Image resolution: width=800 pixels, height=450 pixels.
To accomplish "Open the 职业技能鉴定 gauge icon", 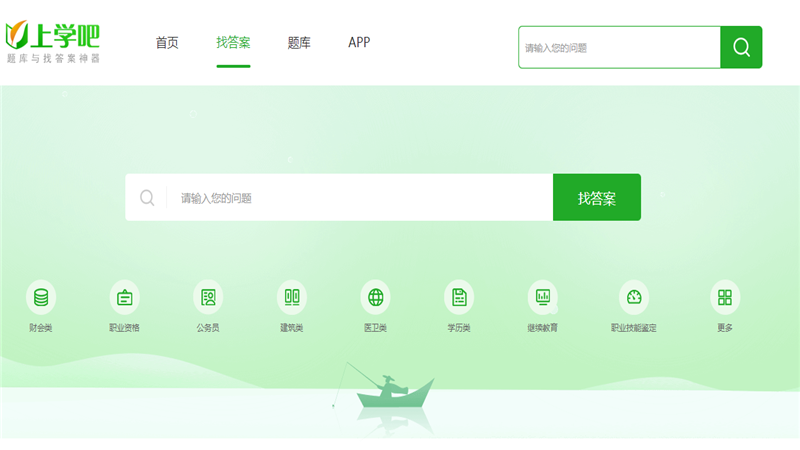I will pyautogui.click(x=634, y=297).
